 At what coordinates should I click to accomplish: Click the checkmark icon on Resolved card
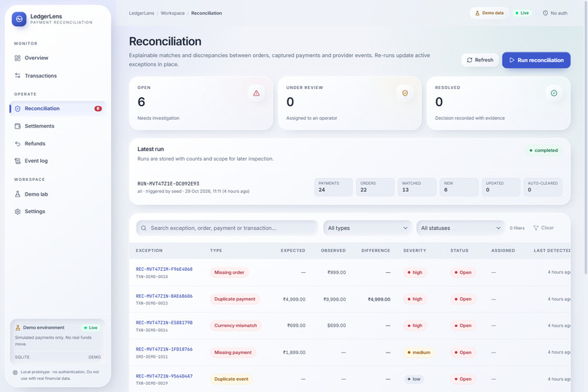pos(554,93)
